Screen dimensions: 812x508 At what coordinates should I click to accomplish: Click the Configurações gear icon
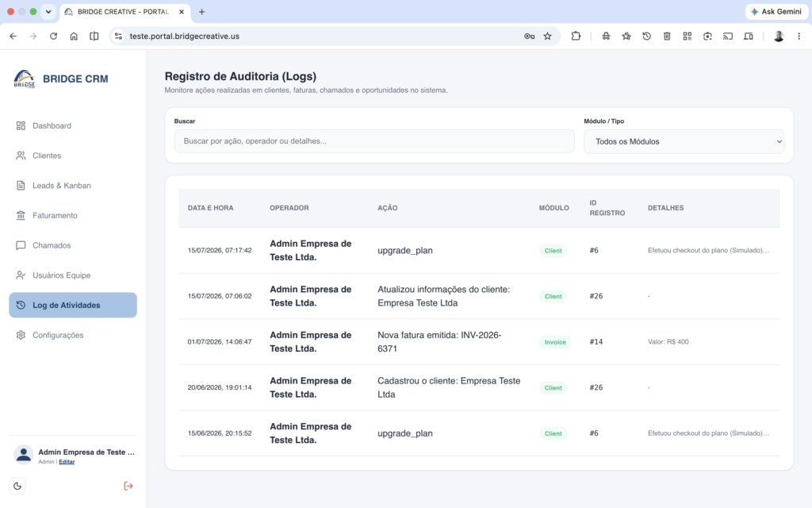tap(21, 336)
